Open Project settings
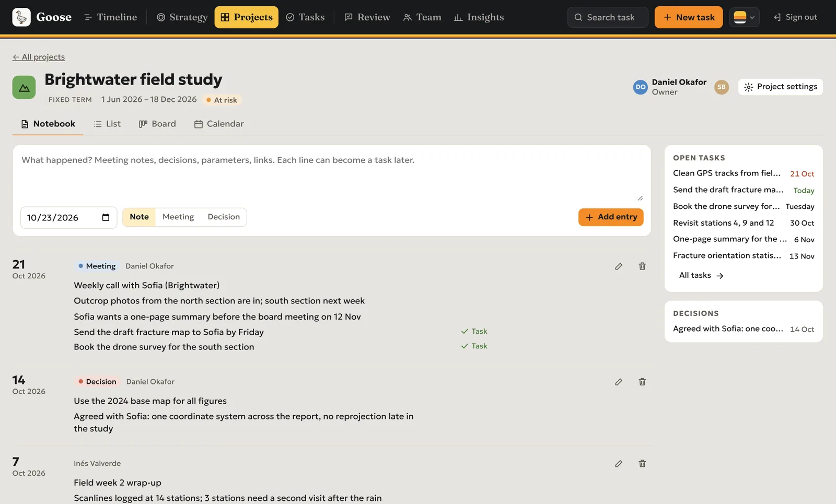 pyautogui.click(x=781, y=87)
